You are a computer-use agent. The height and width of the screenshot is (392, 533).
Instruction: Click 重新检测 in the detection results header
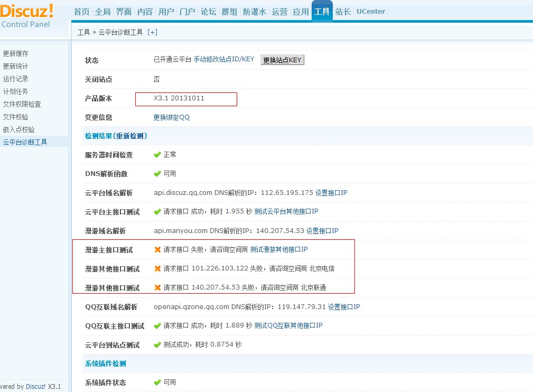click(132, 136)
